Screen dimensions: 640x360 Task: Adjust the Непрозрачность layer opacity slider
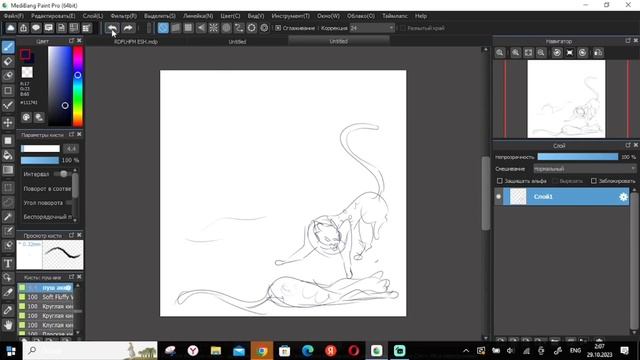coord(578,157)
